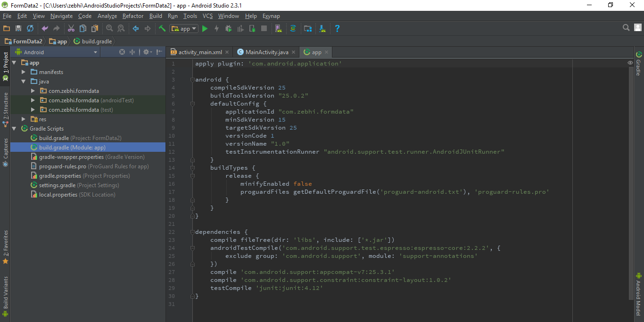The height and width of the screenshot is (322, 644).
Task: Expand the res folder
Action: tap(23, 119)
